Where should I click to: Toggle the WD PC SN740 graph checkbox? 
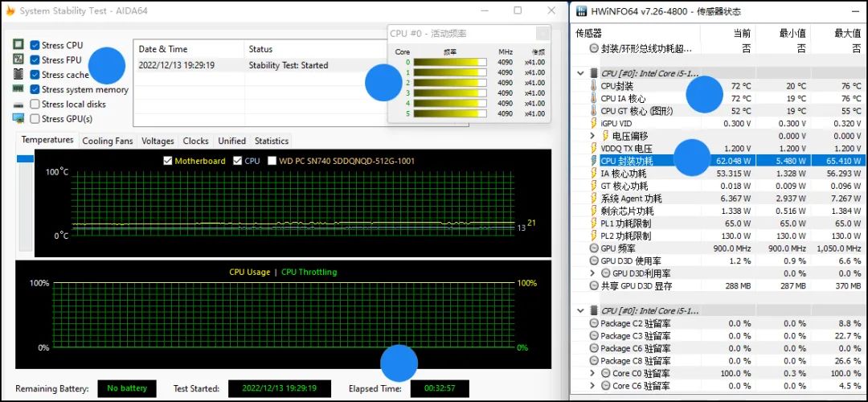(272, 161)
